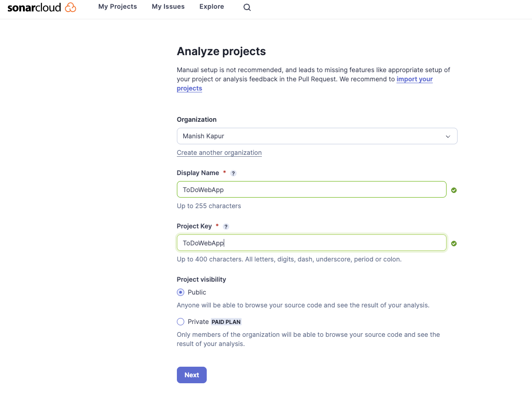Open the search magnifier icon
532x403 pixels.
click(x=247, y=7)
